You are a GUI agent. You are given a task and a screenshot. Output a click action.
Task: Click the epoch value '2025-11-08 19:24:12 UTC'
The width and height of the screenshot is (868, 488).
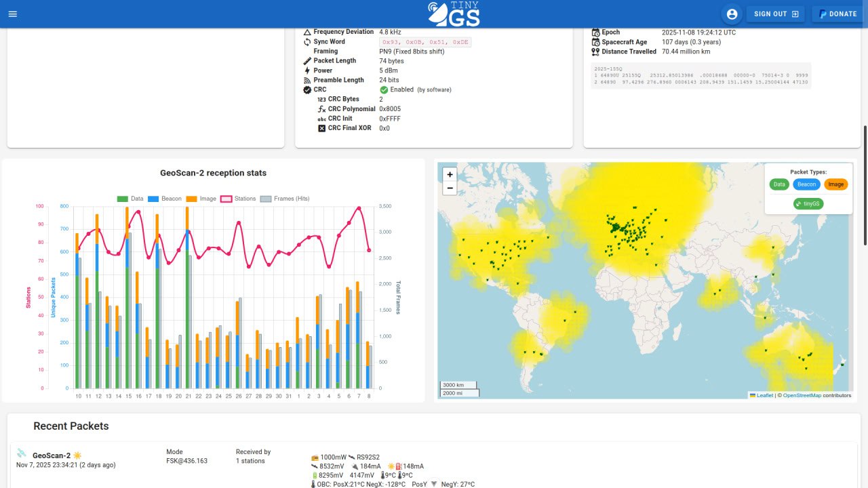click(698, 33)
